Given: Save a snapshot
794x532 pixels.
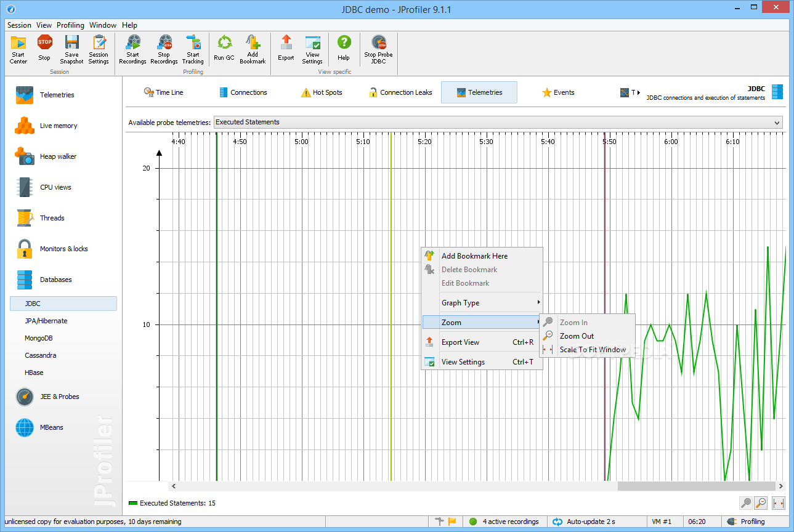Looking at the screenshot, I should pos(71,49).
